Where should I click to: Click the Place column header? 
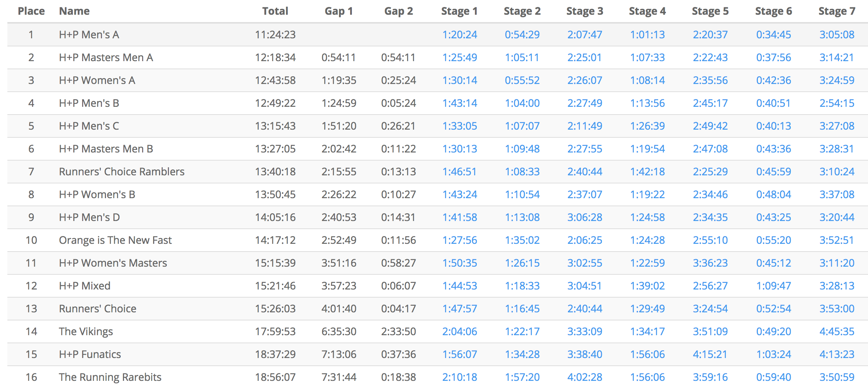31,11
